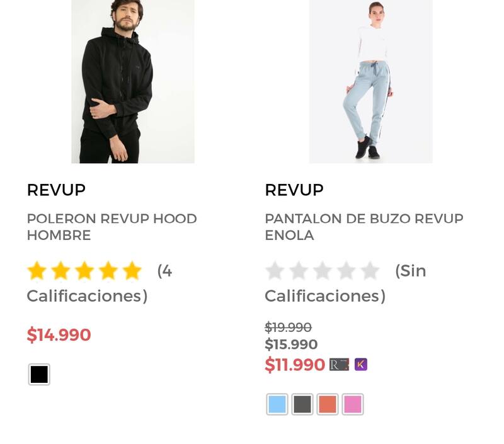Click the first gray star on the Enola pants rating
The width and height of the screenshot is (504, 444).
[x=275, y=271]
